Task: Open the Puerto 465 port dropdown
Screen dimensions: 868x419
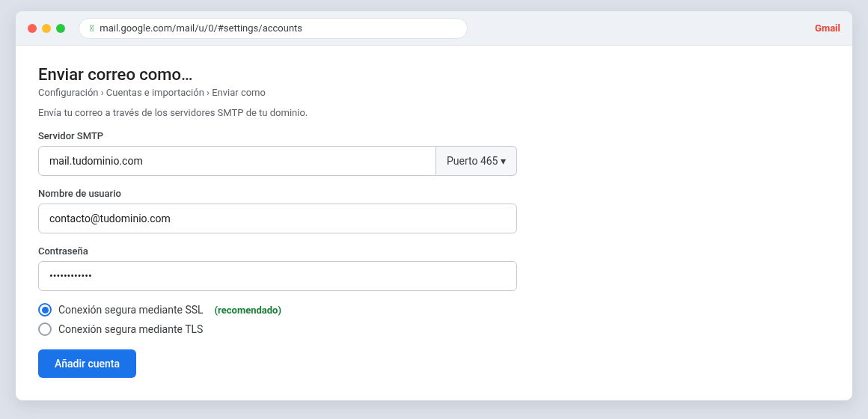Action: click(476, 161)
